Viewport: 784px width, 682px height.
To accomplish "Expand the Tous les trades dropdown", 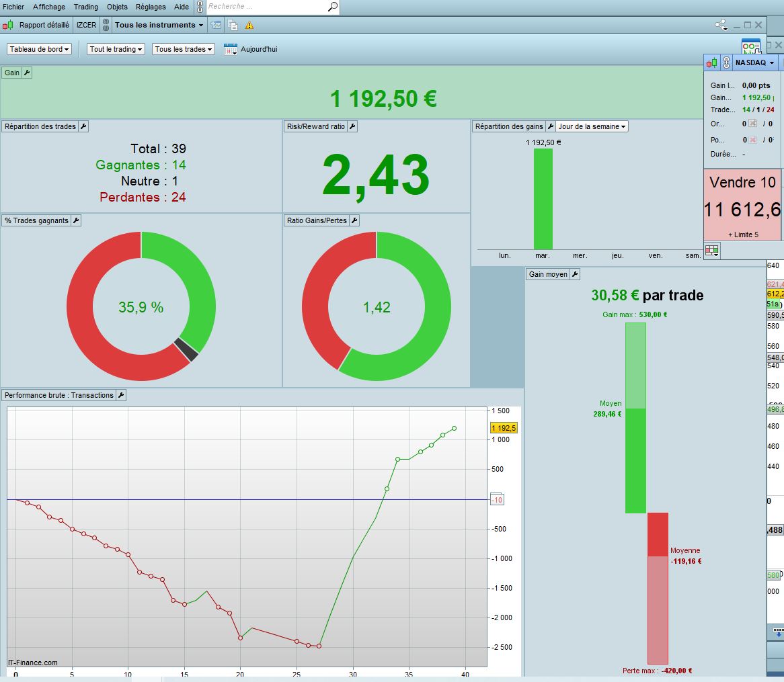I will 184,49.
